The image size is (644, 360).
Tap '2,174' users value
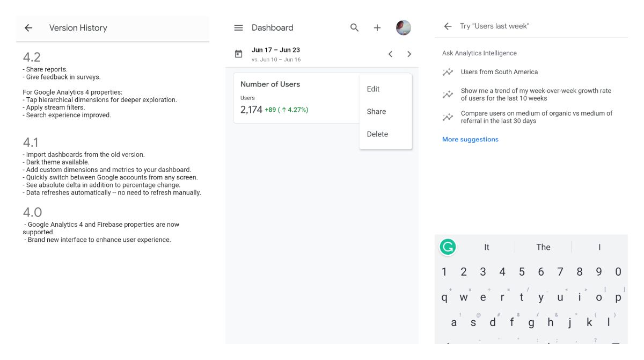click(x=251, y=110)
